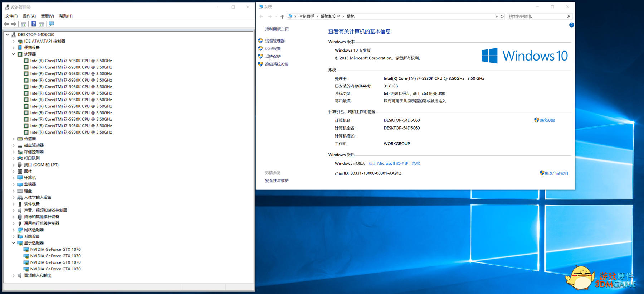
Task: Click the Forward arrow in Device Manager toolbar
Action: 14,24
